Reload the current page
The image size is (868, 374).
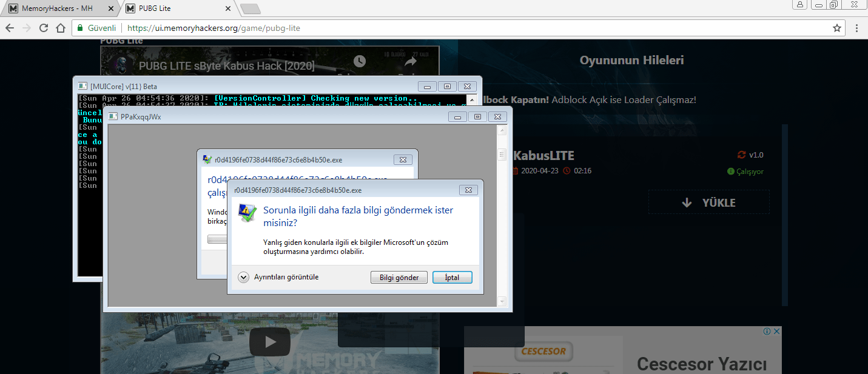coord(44,28)
